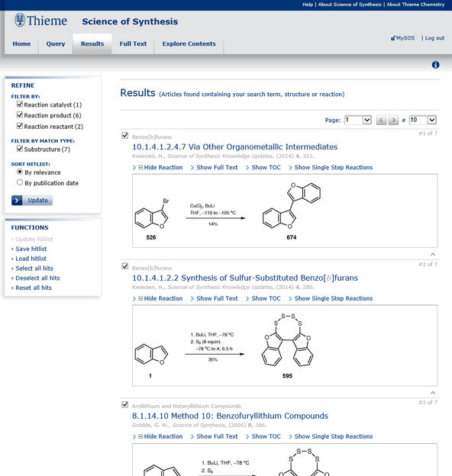Click the blue info icon
This screenshot has height=476, width=452.
click(x=435, y=65)
